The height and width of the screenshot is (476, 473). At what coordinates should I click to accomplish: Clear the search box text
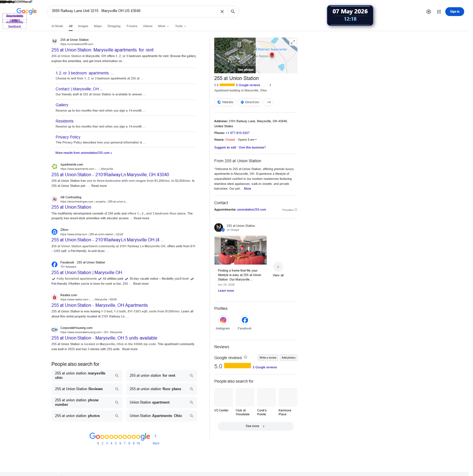(x=222, y=12)
